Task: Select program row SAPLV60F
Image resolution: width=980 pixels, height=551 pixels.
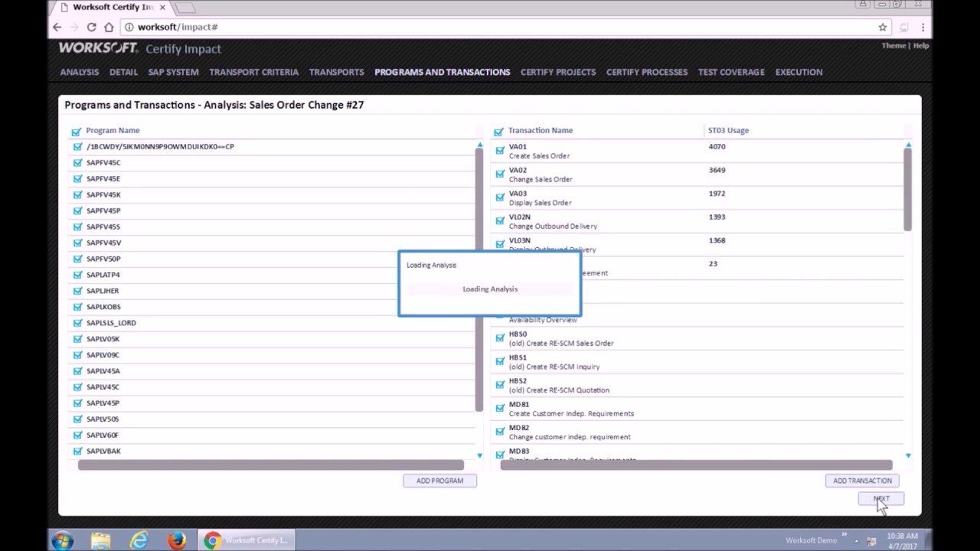Action: [x=272, y=435]
